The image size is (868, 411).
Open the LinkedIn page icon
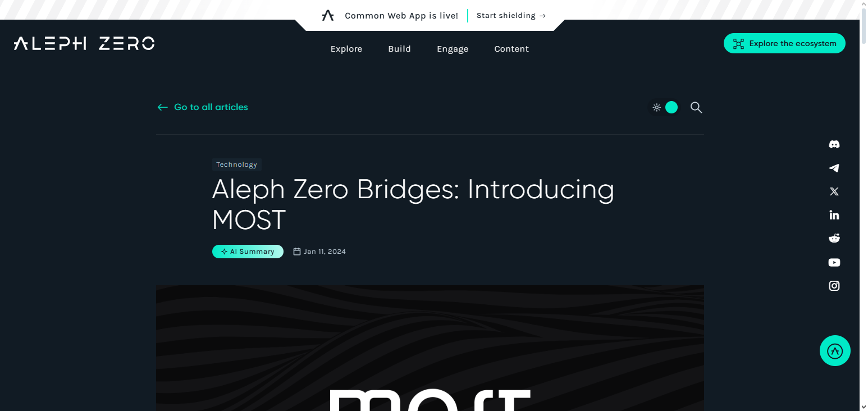pyautogui.click(x=834, y=214)
